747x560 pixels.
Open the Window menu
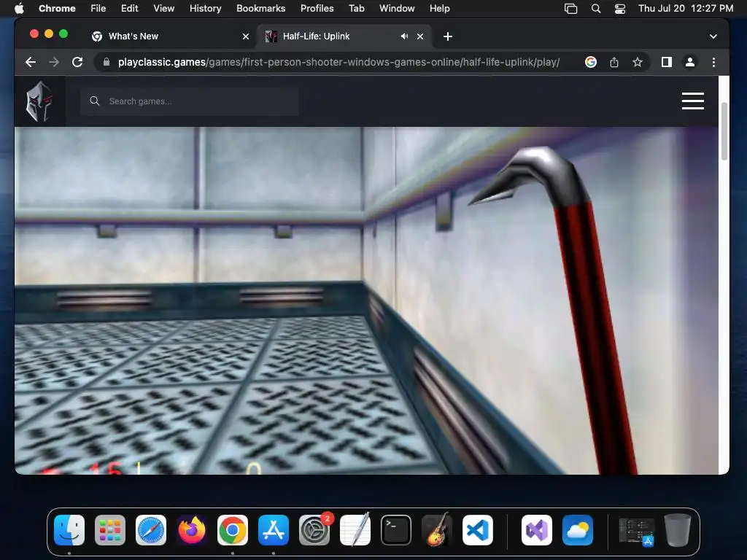point(397,9)
